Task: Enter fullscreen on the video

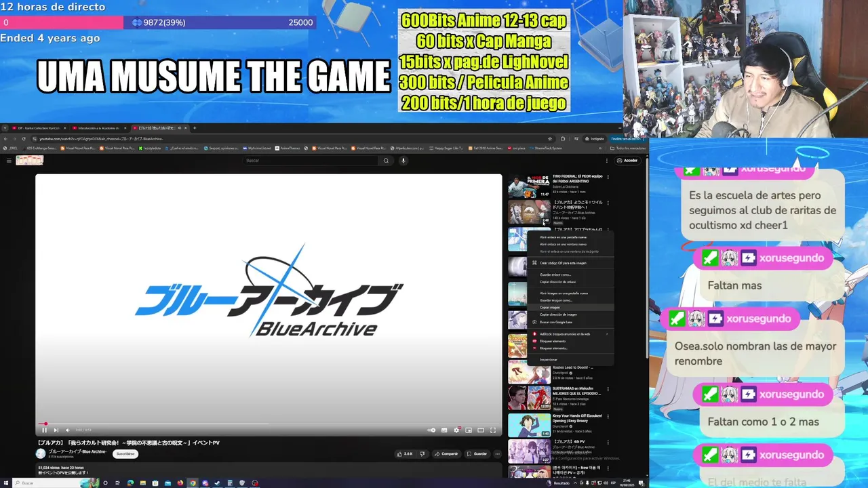Action: 493,430
